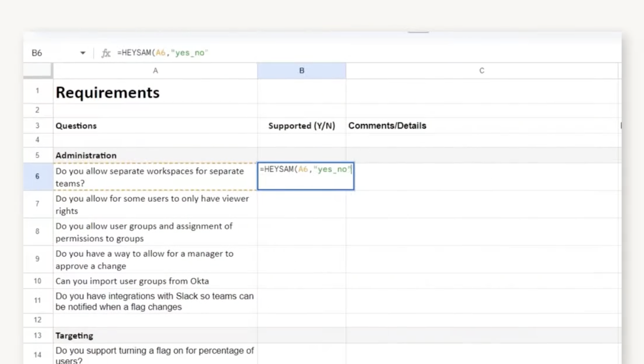The width and height of the screenshot is (644, 364).
Task: Click the select-all corner box
Action: pos(38,71)
